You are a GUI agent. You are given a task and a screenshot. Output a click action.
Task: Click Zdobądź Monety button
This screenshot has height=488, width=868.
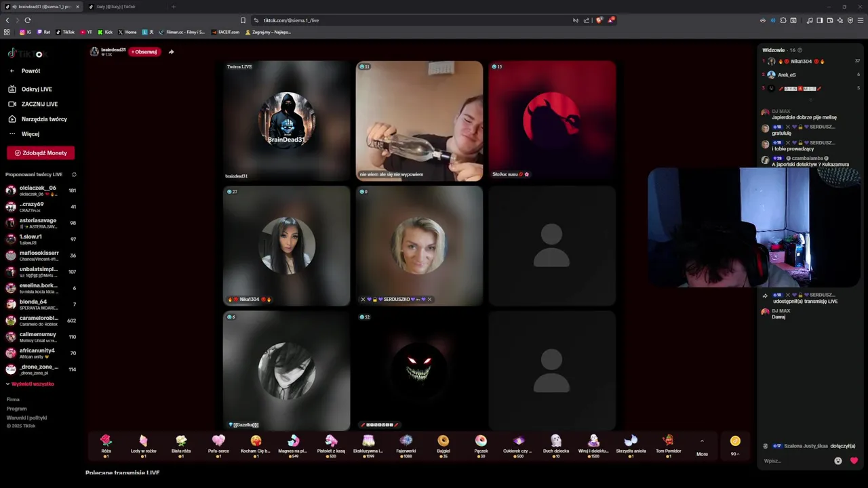[41, 153]
